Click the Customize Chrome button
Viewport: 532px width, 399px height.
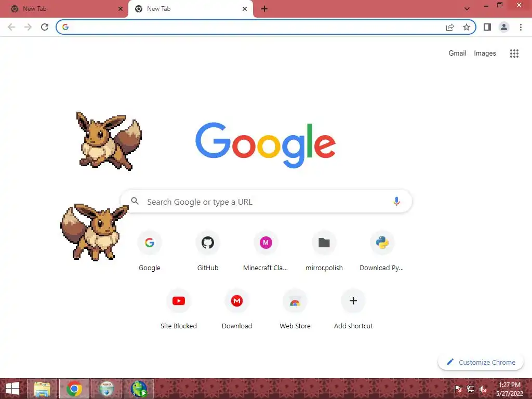(481, 362)
